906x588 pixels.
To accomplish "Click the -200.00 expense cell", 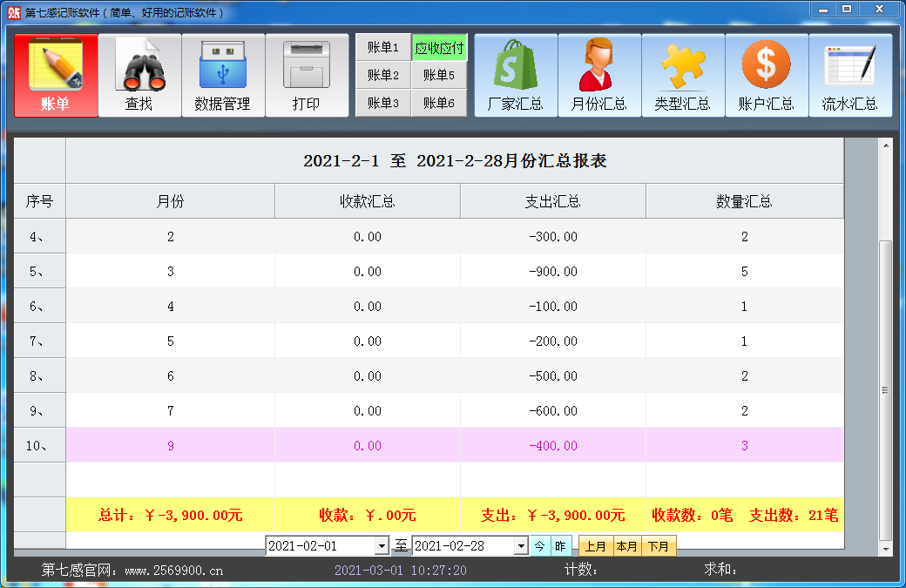I will pos(553,341).
